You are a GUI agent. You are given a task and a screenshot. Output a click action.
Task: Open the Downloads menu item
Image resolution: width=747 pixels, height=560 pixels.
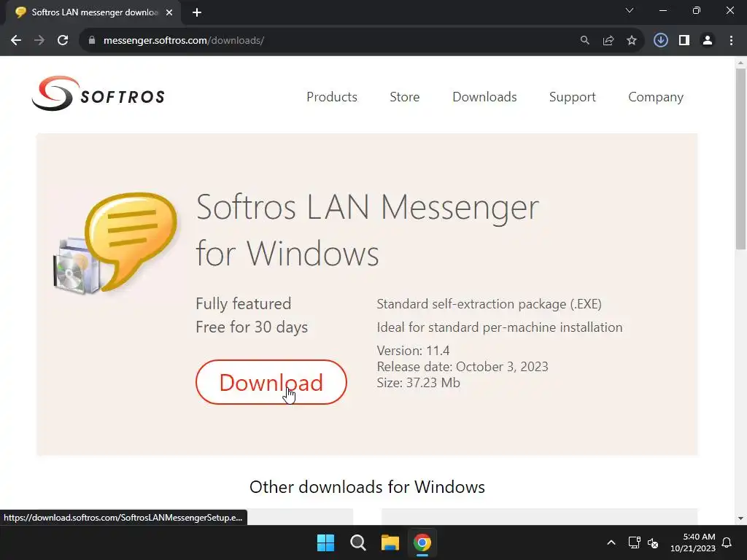(x=484, y=97)
